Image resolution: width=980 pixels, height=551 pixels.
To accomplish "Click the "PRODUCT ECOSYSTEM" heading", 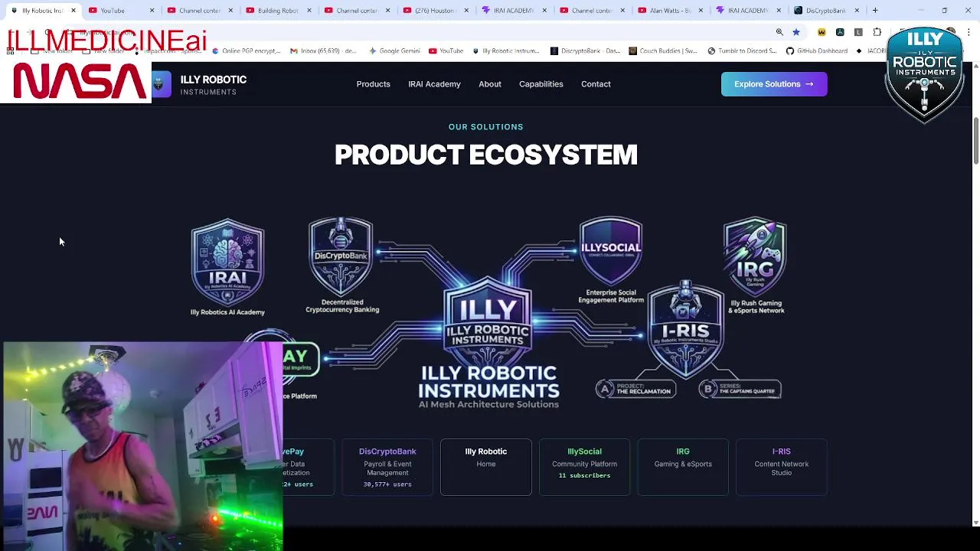I will (x=486, y=155).
